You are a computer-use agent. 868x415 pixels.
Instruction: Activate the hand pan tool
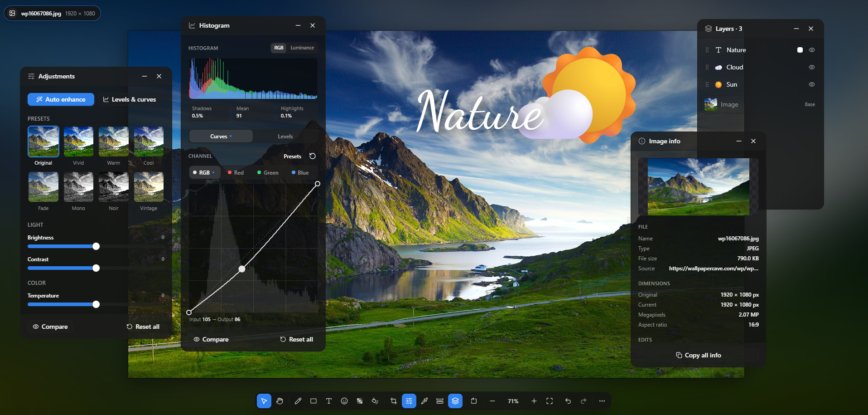click(280, 401)
